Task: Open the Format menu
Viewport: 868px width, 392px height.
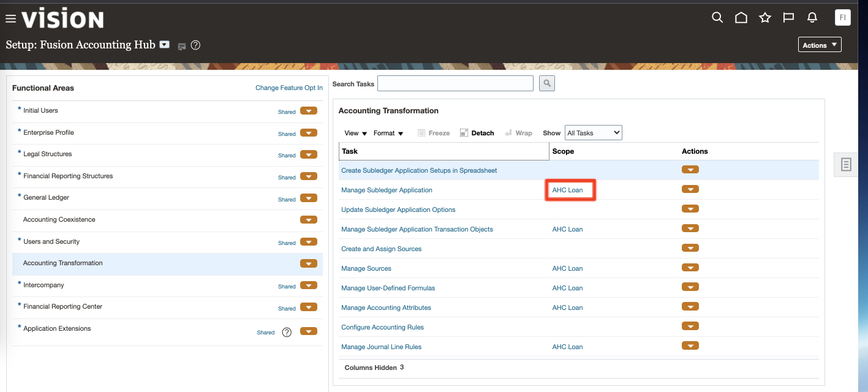Action: [388, 132]
